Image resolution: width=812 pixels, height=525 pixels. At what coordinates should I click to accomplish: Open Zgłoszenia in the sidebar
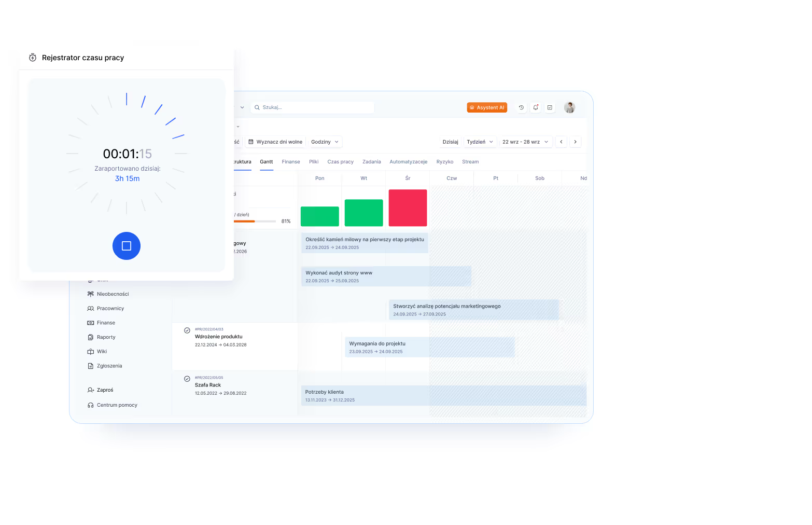105,366
